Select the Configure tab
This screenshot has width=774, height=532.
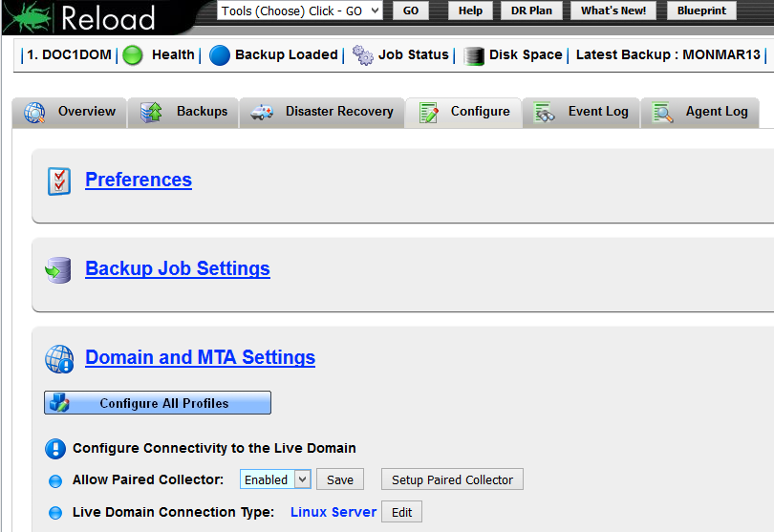pos(463,112)
